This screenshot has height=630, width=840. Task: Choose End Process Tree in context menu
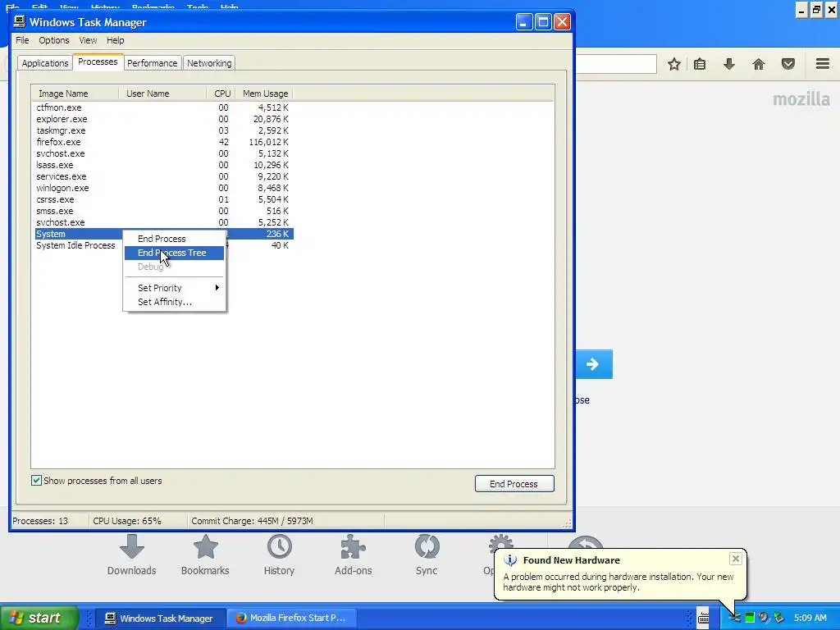click(174, 253)
